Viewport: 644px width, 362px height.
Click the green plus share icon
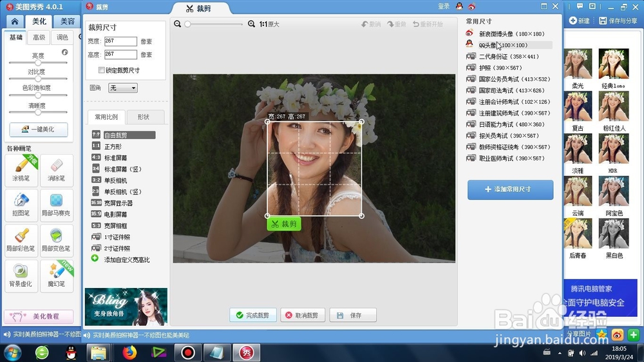[634, 335]
